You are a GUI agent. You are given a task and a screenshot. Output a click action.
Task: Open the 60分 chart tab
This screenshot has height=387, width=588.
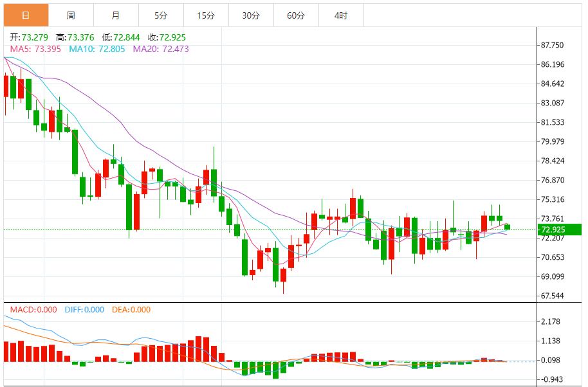(296, 15)
